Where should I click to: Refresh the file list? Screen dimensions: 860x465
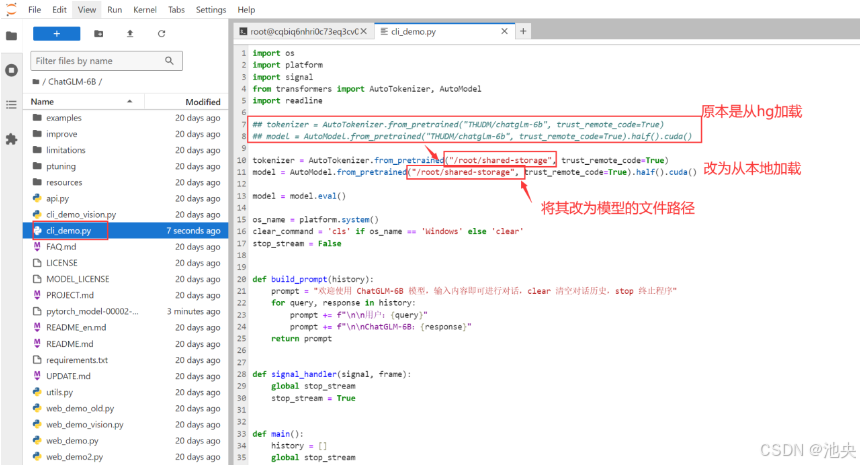tap(161, 33)
